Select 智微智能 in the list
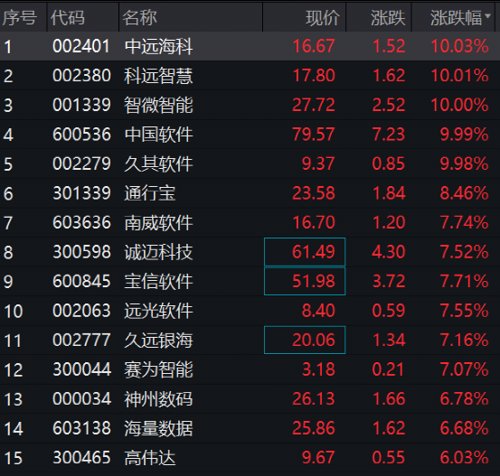500x476 pixels. [x=159, y=105]
